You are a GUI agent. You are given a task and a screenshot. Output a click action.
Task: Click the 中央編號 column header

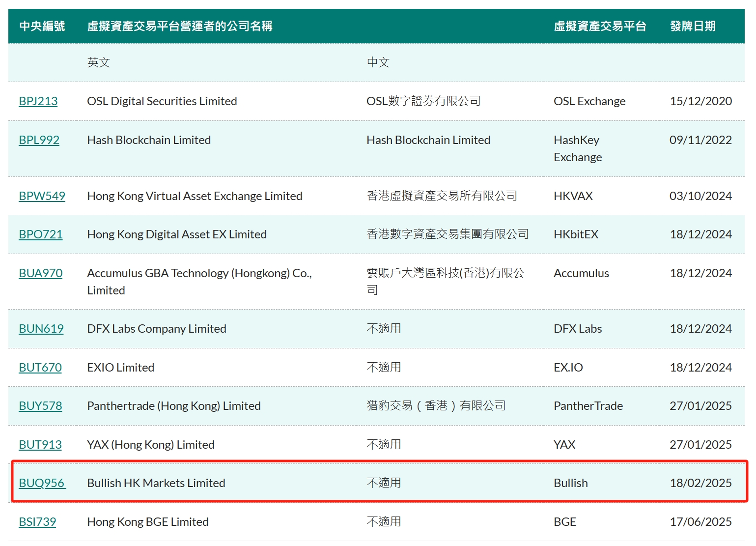click(42, 26)
